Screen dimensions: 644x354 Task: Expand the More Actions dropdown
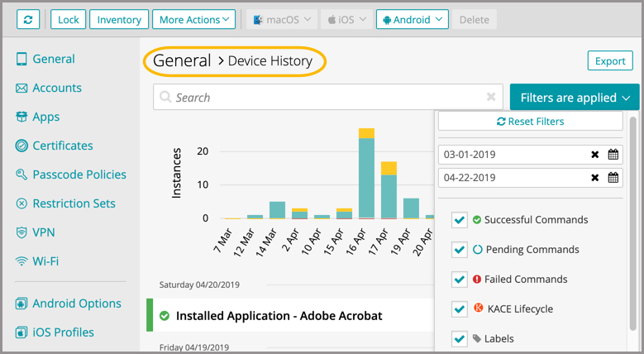(194, 19)
